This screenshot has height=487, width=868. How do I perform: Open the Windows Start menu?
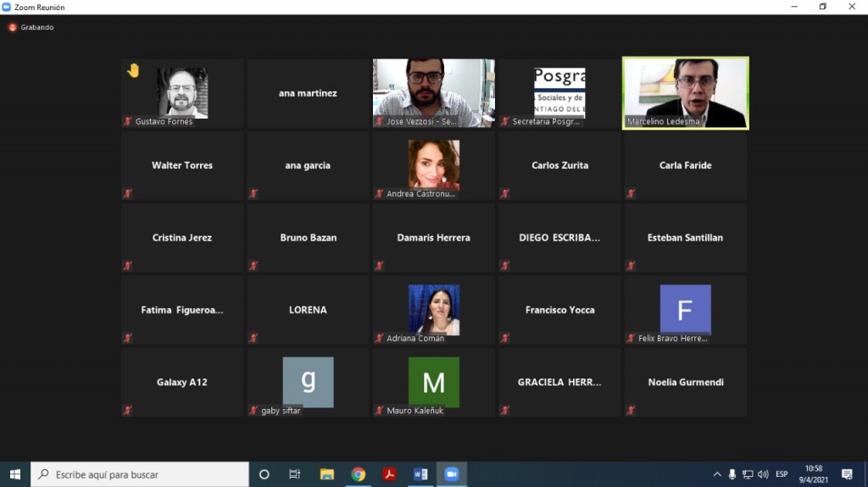(x=15, y=474)
